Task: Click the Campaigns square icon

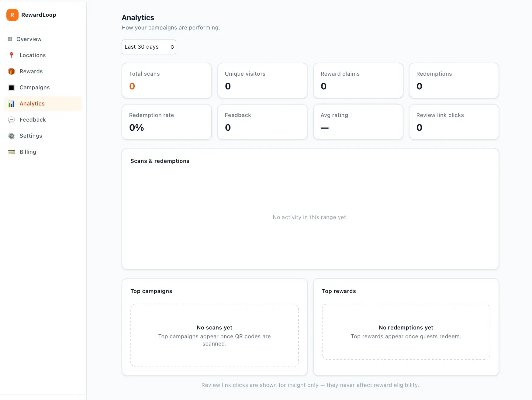Action: tap(11, 88)
